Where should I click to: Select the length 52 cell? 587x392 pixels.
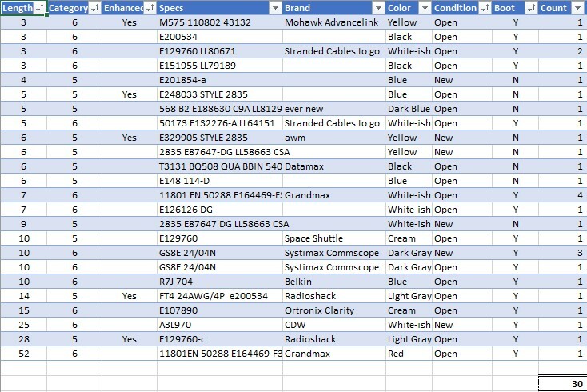23,354
